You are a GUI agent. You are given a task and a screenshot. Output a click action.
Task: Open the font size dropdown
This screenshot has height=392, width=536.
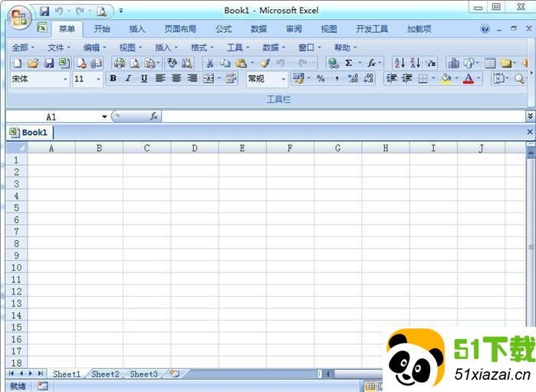[x=98, y=79]
